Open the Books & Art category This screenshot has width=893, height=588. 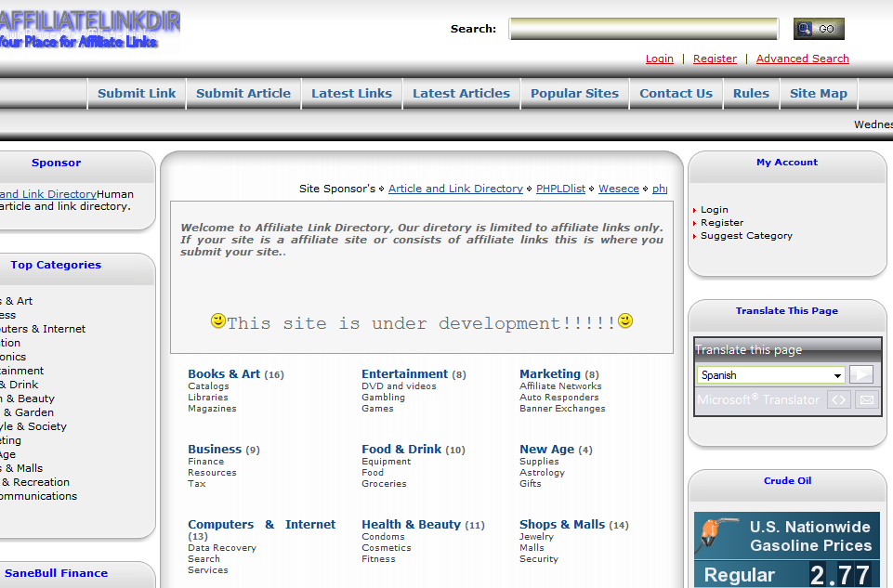224,373
